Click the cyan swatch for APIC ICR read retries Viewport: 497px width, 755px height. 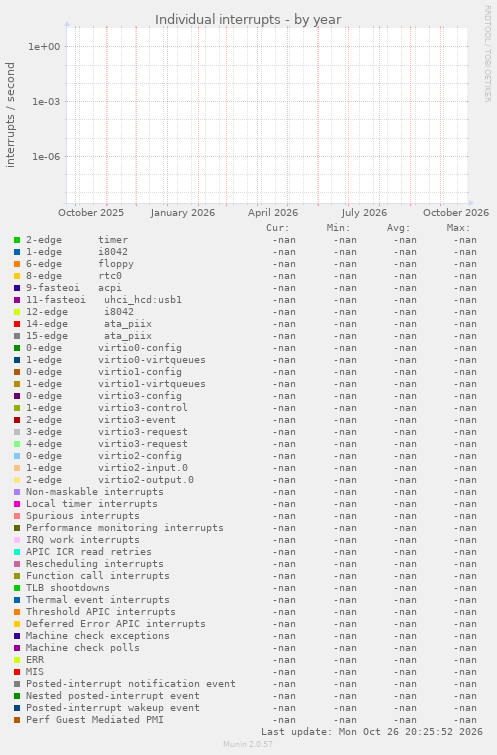(x=17, y=552)
